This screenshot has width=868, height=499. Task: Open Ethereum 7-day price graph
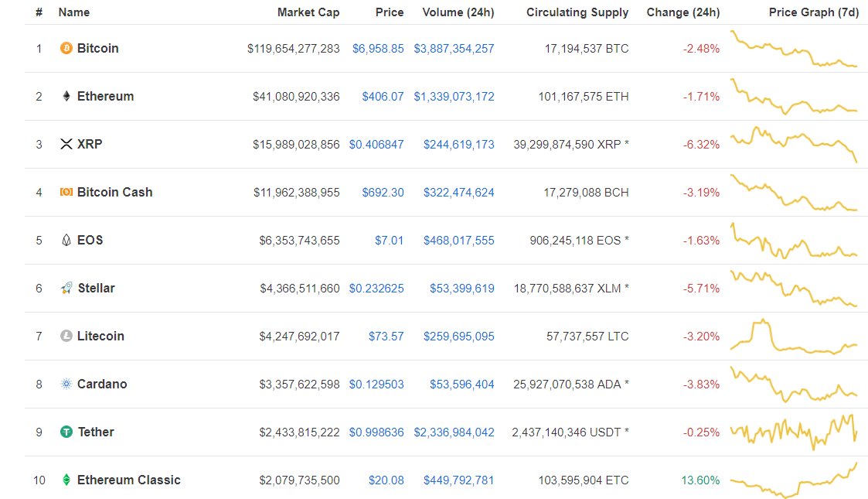pos(794,97)
